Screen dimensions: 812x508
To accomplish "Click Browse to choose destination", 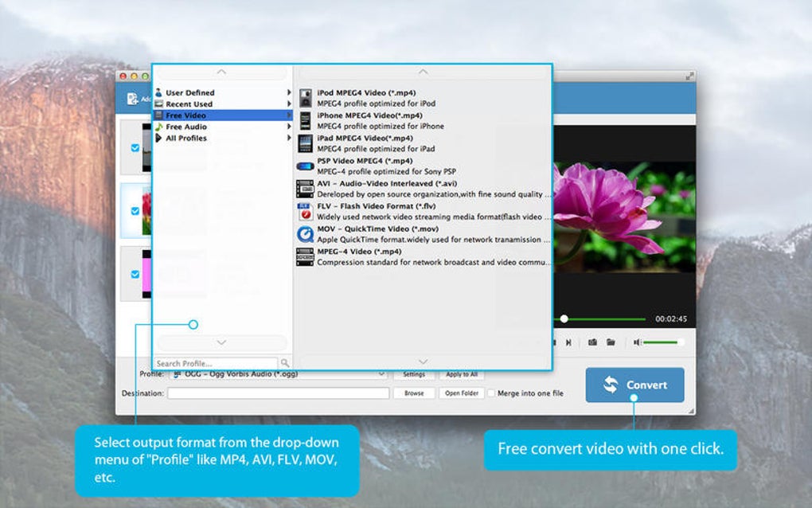I will click(414, 393).
